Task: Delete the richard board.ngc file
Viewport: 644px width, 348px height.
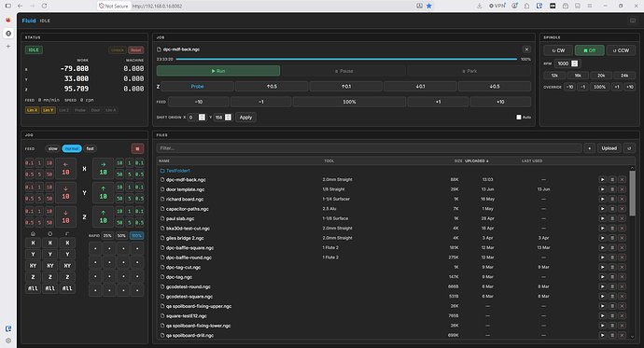Action: [622, 199]
